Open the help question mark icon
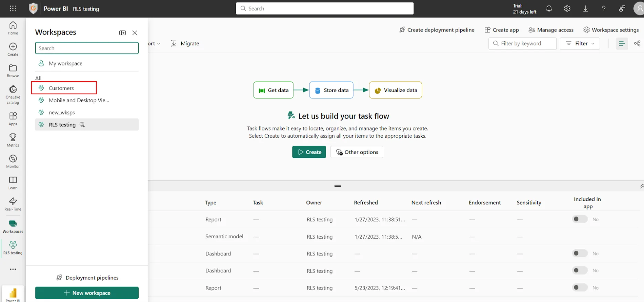The width and height of the screenshot is (644, 302). point(604,9)
